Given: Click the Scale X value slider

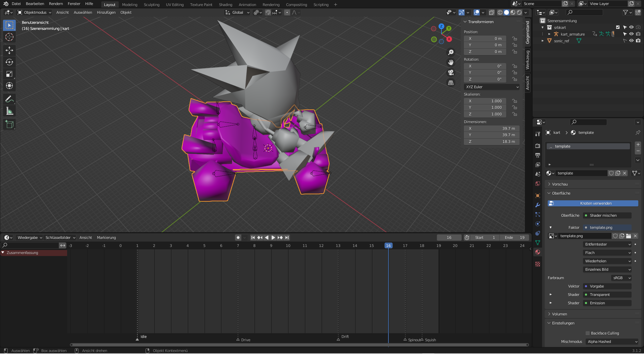Looking at the screenshot, I should (x=486, y=101).
